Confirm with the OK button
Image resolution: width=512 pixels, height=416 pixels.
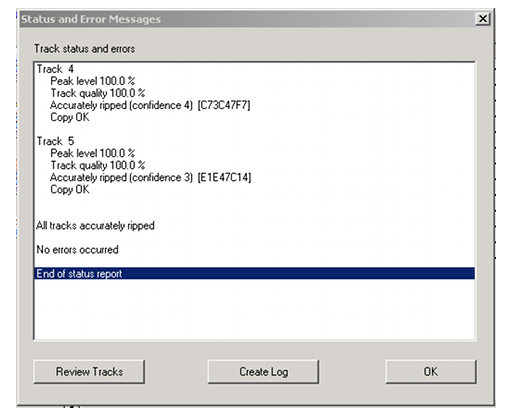click(431, 372)
